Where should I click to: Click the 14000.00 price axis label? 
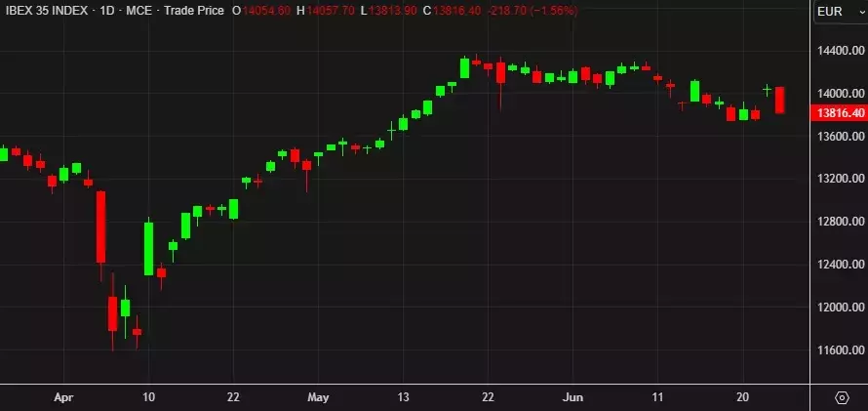[x=841, y=94]
